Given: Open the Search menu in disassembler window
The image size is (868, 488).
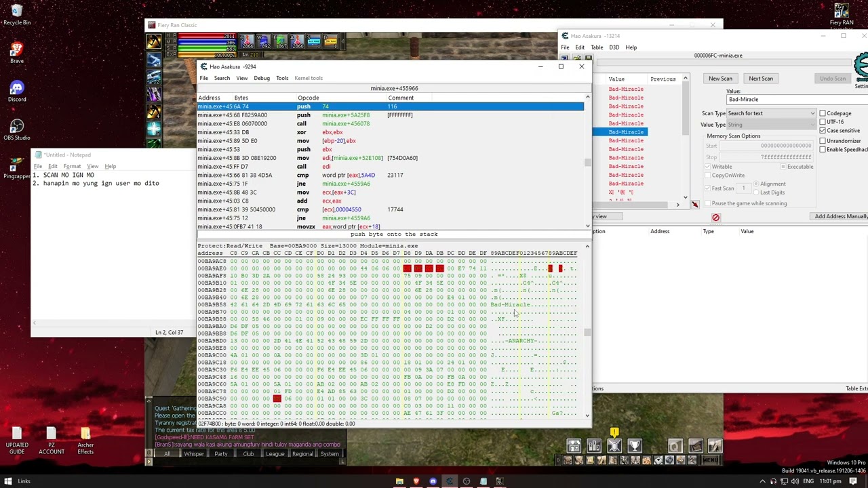Looking at the screenshot, I should click(x=222, y=78).
